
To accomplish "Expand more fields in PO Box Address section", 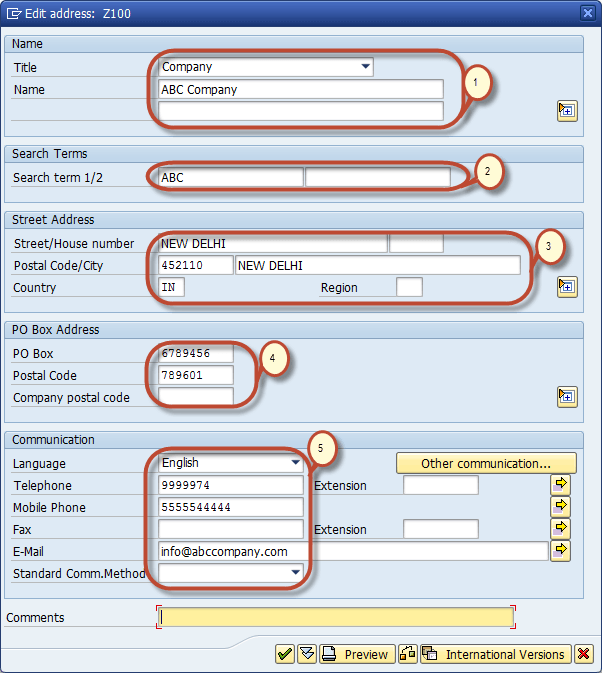I will [x=567, y=397].
